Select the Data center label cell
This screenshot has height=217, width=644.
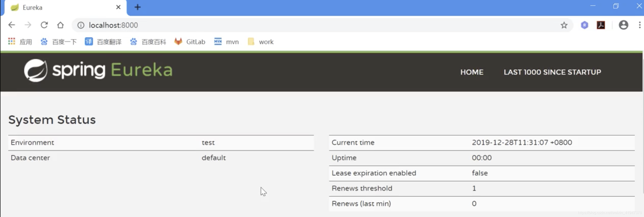pyautogui.click(x=30, y=158)
